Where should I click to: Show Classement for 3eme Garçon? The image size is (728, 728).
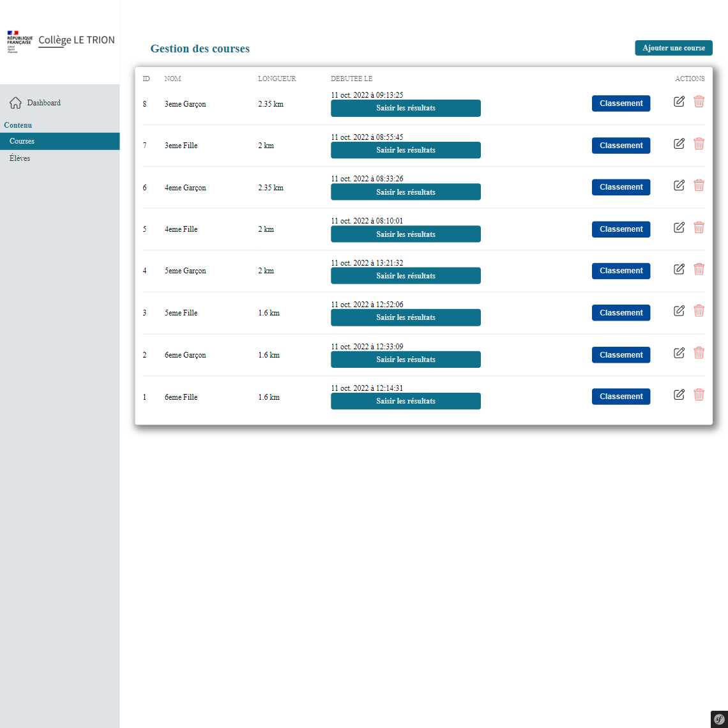[621, 103]
